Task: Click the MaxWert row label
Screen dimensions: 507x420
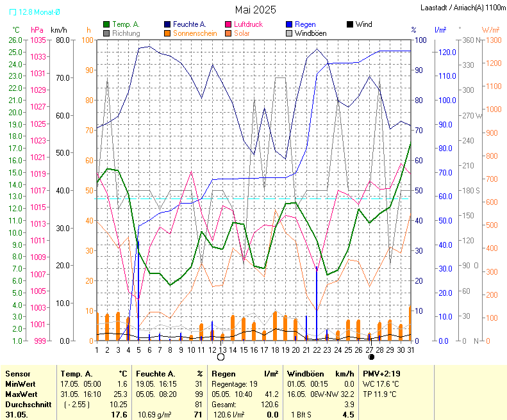Action: [21, 394]
